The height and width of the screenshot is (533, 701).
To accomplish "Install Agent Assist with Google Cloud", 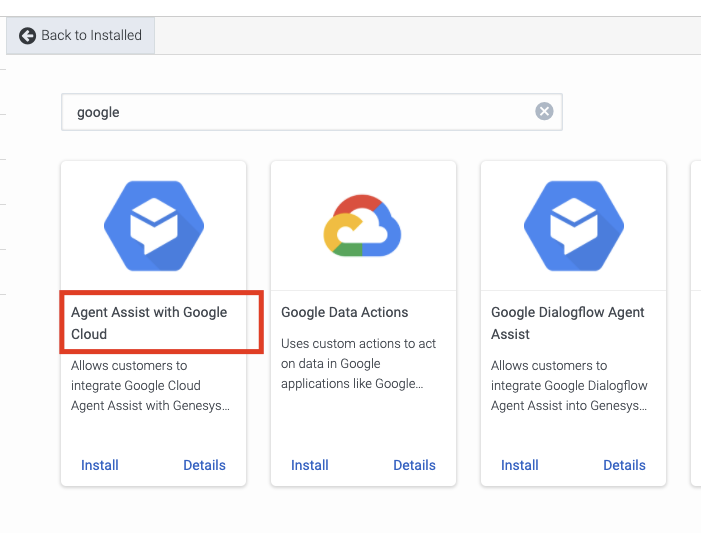I will pyautogui.click(x=100, y=465).
